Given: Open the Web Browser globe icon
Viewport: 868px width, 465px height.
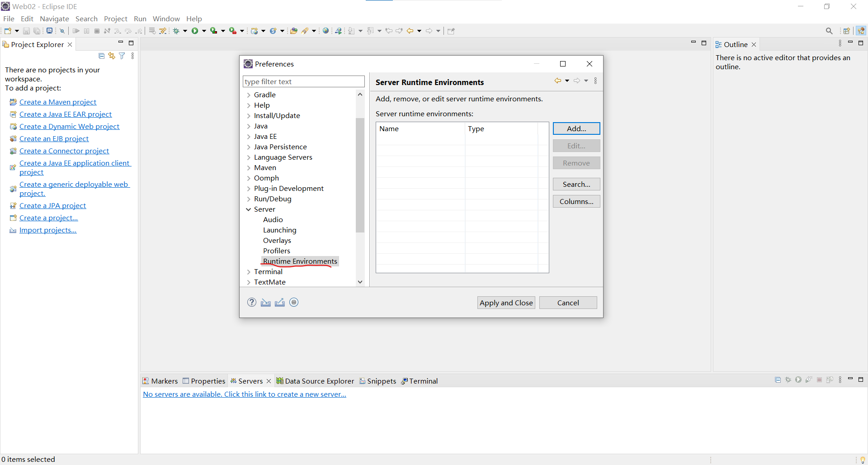Looking at the screenshot, I should pos(325,31).
